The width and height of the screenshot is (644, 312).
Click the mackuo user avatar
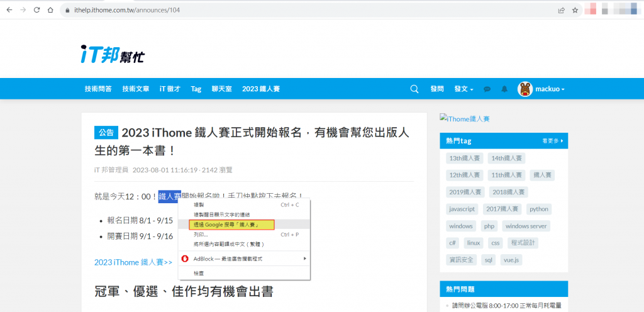pyautogui.click(x=525, y=89)
